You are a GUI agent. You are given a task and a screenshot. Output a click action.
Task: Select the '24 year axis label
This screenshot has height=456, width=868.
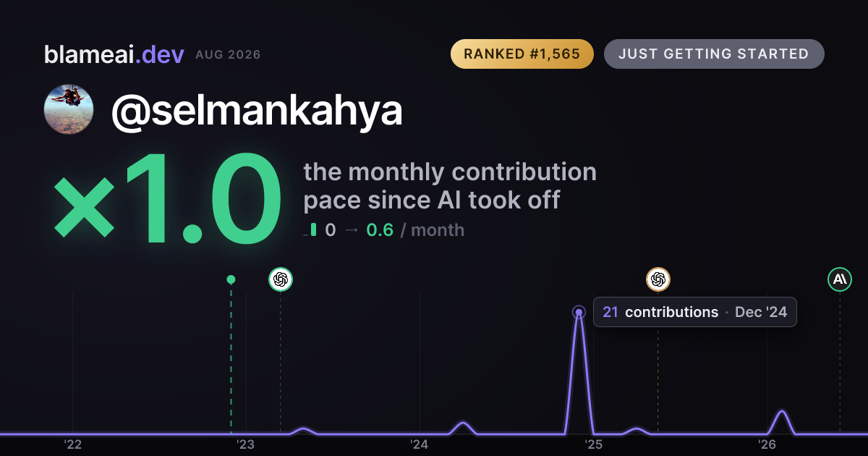pyautogui.click(x=420, y=444)
